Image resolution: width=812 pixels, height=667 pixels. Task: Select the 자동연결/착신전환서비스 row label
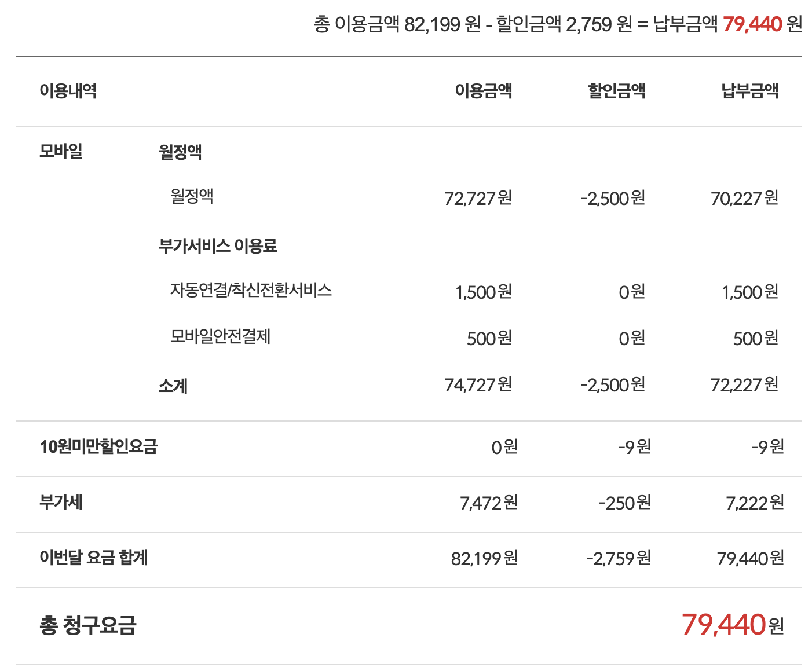pos(250,289)
